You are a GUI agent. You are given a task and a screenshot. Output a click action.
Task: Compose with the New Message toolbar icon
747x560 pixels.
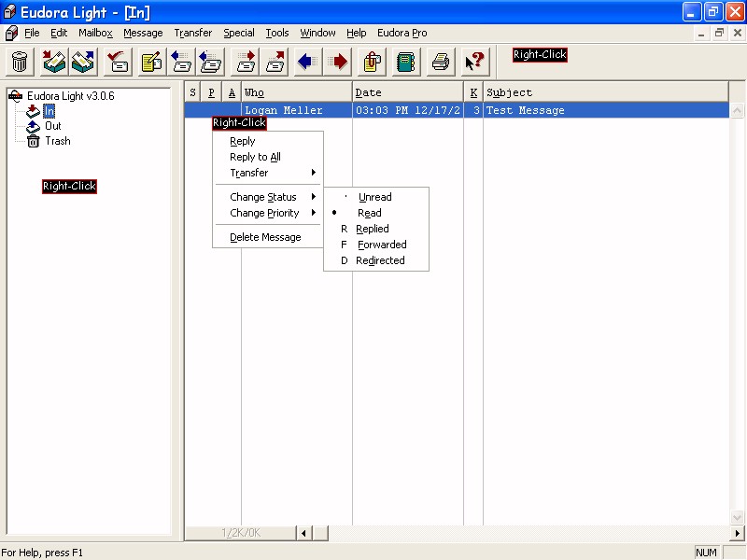click(152, 62)
